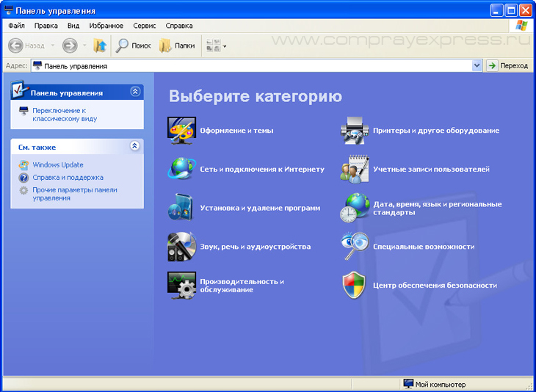Click the Специальные возможности magnifier icon
Viewport: 536px width, 392px height.
click(355, 247)
